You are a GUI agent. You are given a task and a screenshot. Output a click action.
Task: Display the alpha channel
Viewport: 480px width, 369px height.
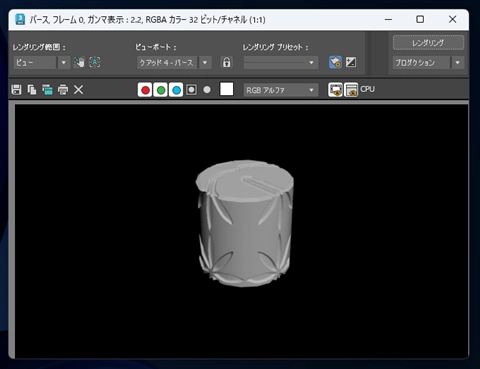tap(191, 90)
